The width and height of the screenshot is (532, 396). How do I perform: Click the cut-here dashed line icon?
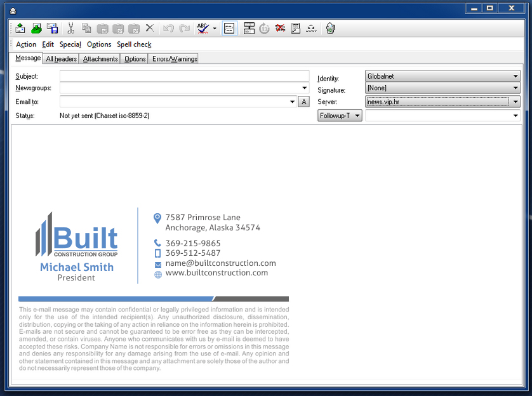click(x=311, y=29)
